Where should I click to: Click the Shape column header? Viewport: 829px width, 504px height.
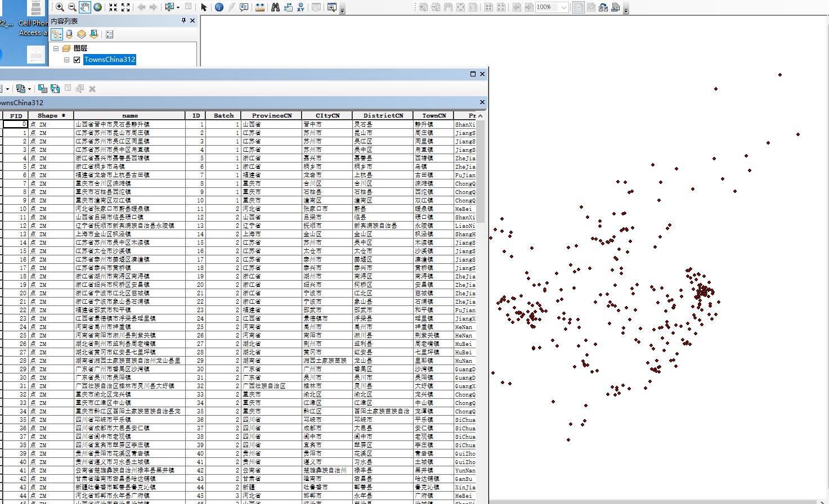coord(51,116)
